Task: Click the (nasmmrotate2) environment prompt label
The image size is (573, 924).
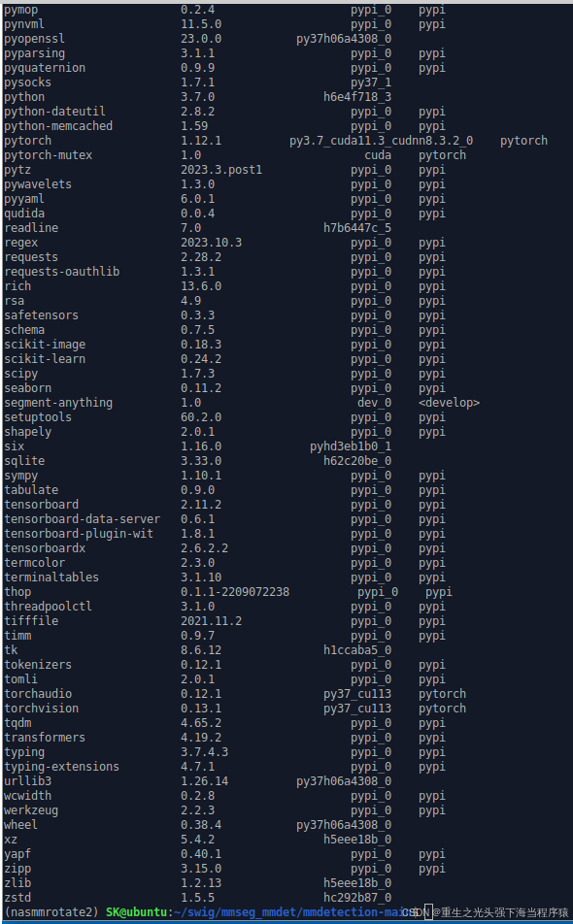Action: coord(51,912)
